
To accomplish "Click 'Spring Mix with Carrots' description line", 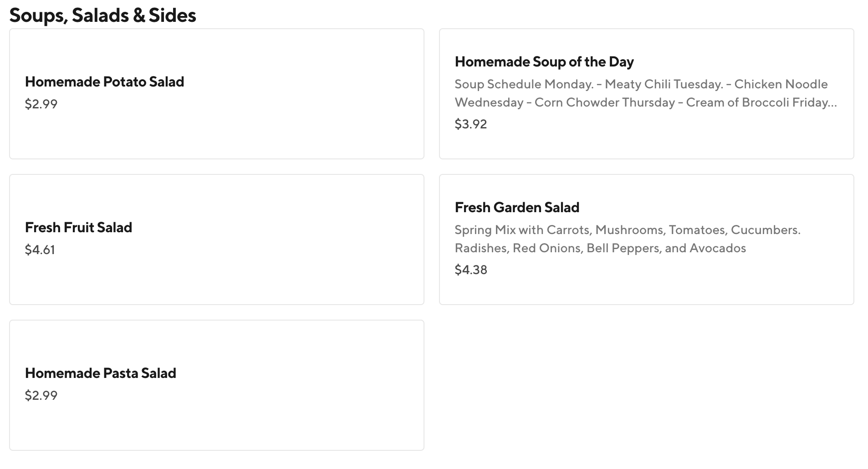I will click(x=522, y=230).
